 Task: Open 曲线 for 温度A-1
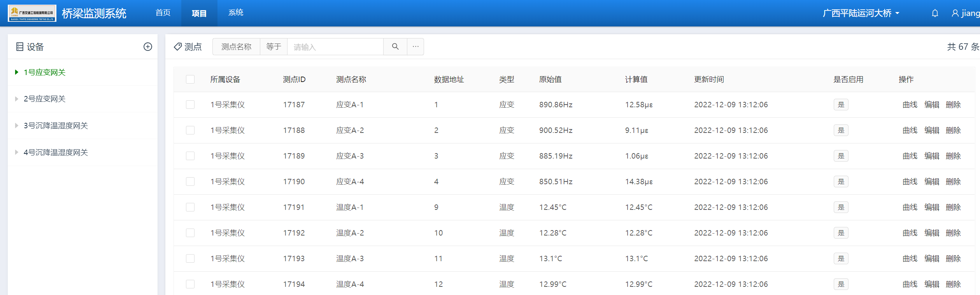pos(910,207)
